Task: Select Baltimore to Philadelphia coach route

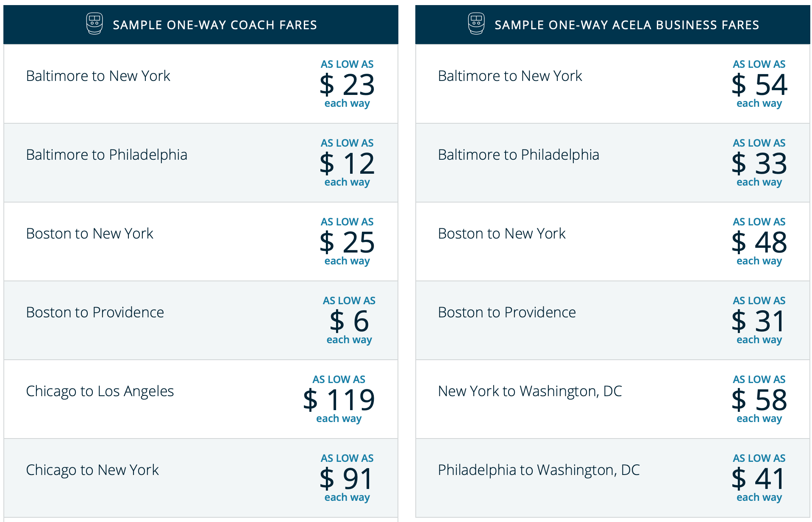Action: (x=106, y=155)
